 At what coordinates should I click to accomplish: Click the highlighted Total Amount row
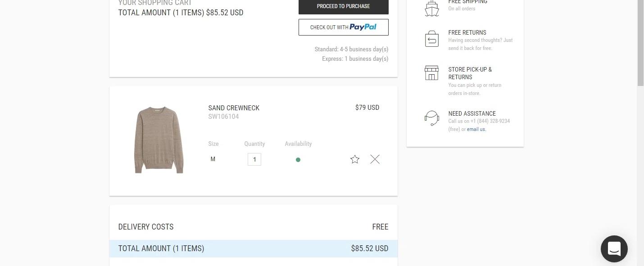coord(253,248)
